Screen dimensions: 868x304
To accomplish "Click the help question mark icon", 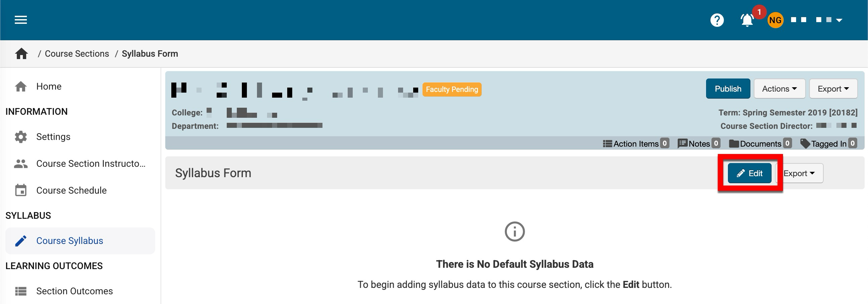I will (717, 20).
